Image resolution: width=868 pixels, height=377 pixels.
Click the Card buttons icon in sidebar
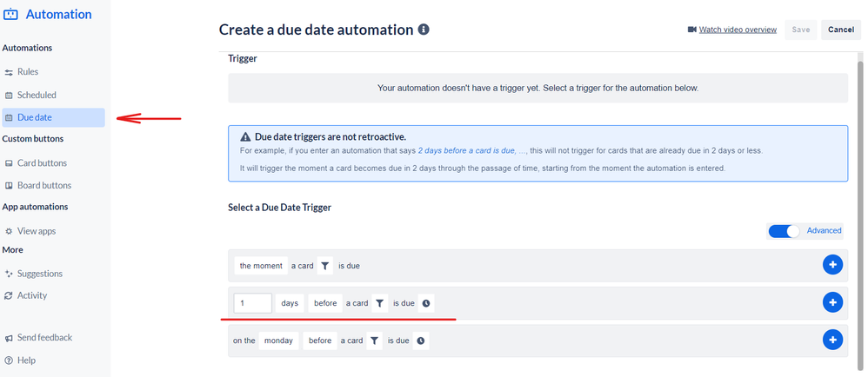click(x=9, y=163)
